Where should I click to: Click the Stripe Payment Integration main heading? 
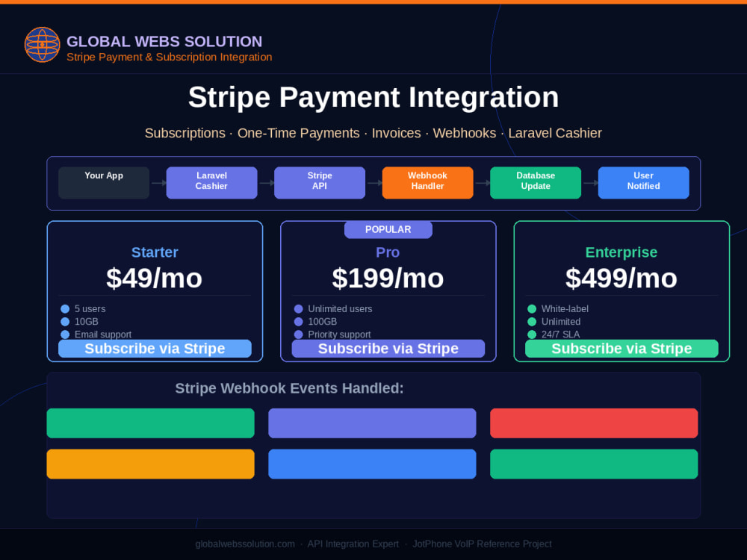click(x=373, y=98)
